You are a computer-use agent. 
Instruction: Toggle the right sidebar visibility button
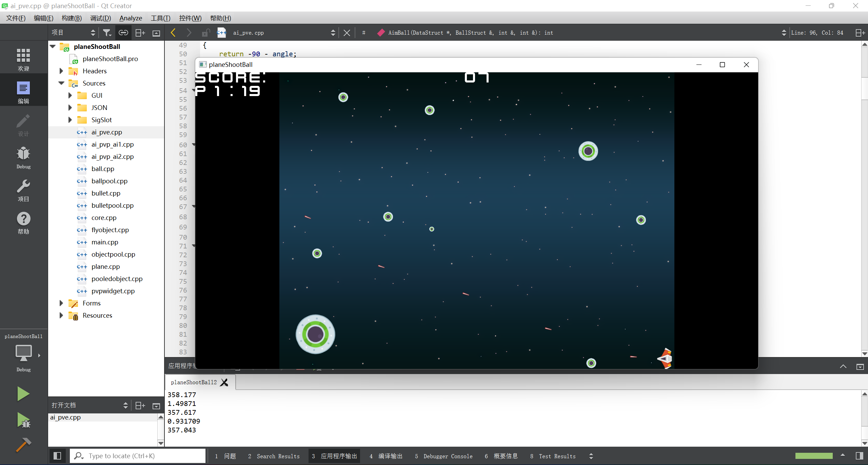[x=860, y=456]
